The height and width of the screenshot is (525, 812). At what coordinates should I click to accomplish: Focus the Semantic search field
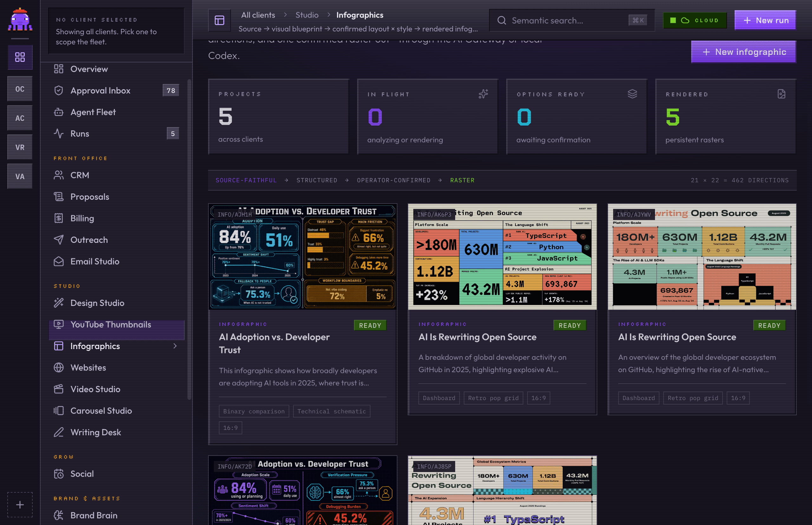click(572, 21)
